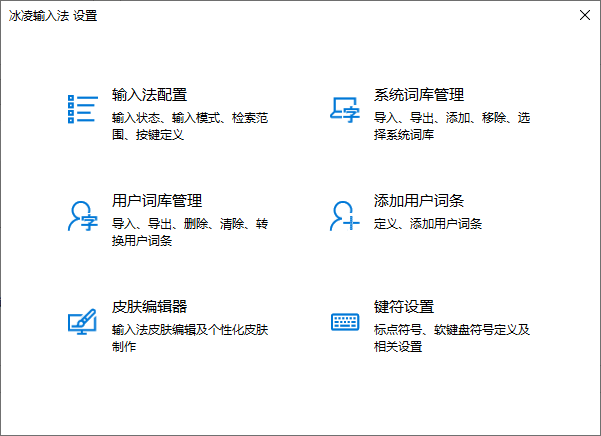Click description 导入、导出、添加、移除、选择系统词库

pos(452,126)
